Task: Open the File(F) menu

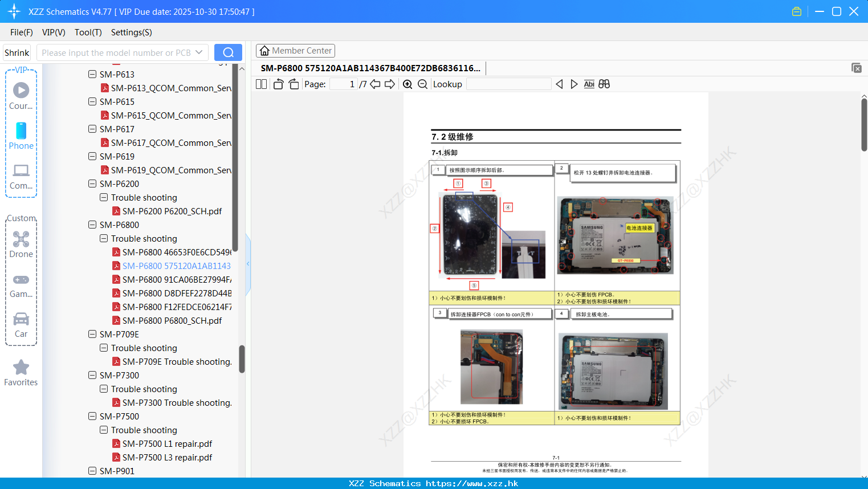Action: pos(22,32)
